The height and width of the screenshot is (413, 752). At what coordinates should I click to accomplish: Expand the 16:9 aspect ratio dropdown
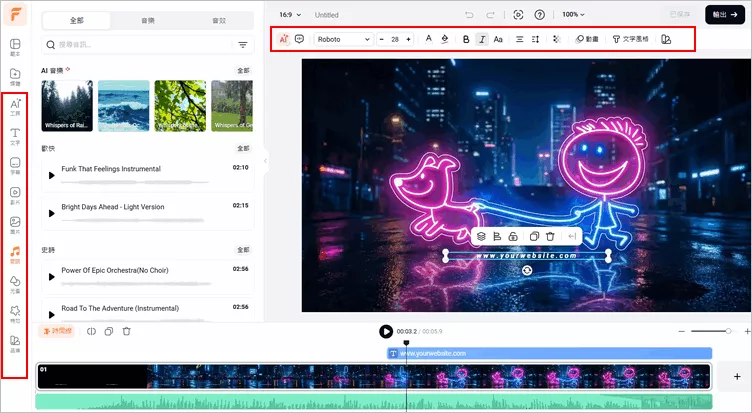pyautogui.click(x=289, y=15)
